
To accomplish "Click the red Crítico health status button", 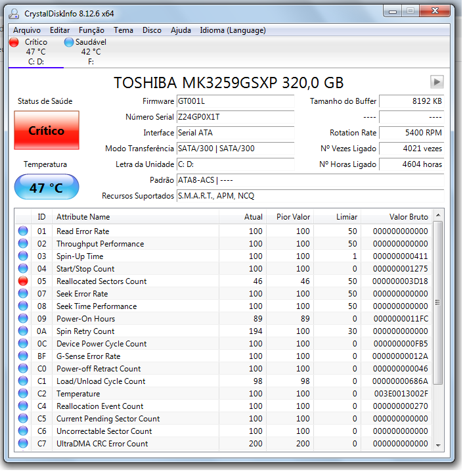I will (47, 131).
